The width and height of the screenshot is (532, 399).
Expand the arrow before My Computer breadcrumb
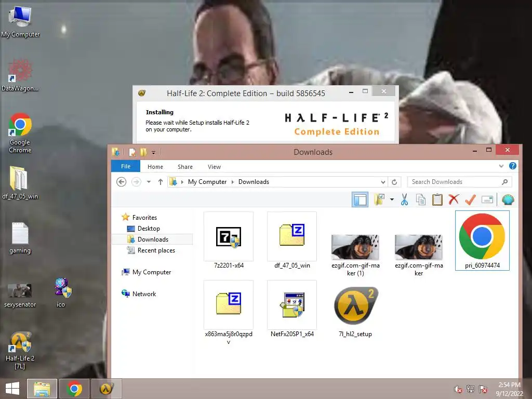pos(182,182)
